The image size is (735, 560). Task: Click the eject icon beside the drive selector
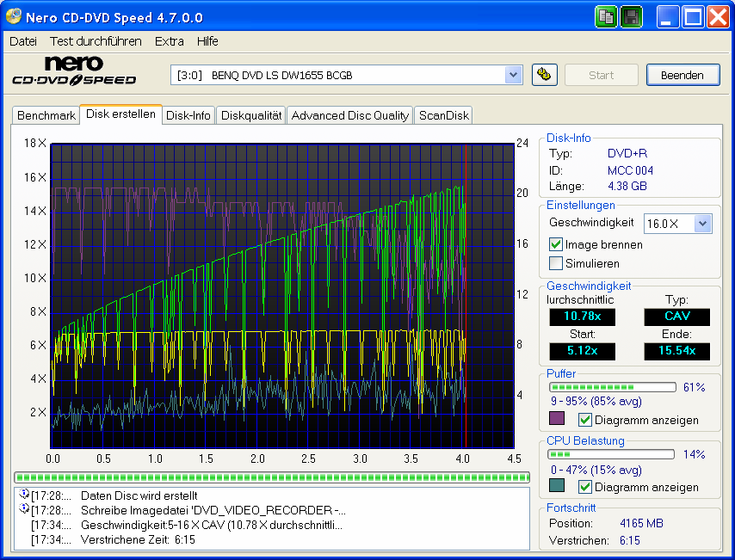(x=543, y=75)
